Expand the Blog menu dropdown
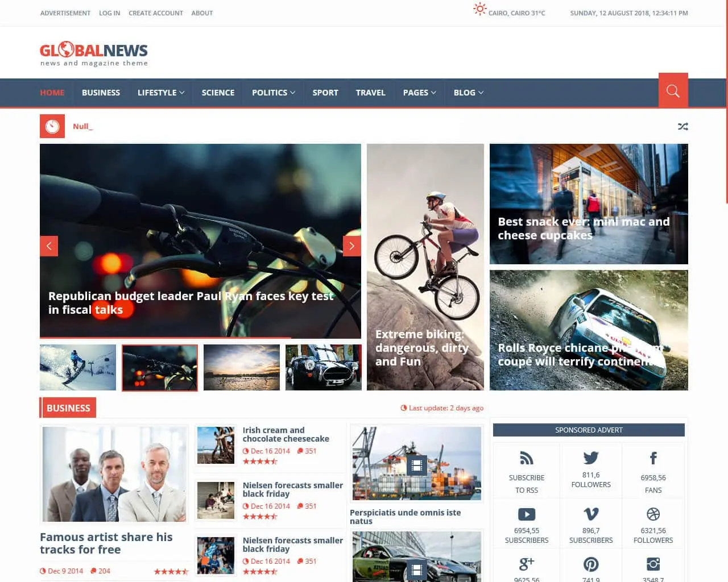This screenshot has width=728, height=582. point(469,93)
